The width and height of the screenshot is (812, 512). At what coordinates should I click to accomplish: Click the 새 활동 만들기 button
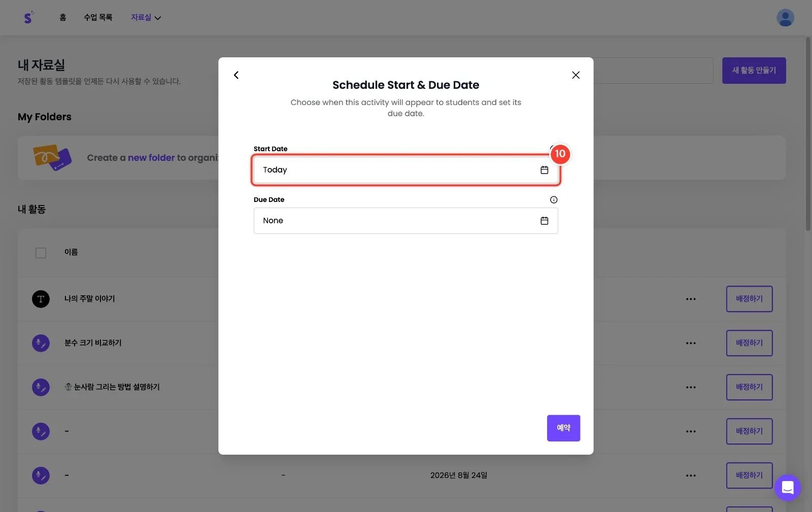click(x=754, y=71)
